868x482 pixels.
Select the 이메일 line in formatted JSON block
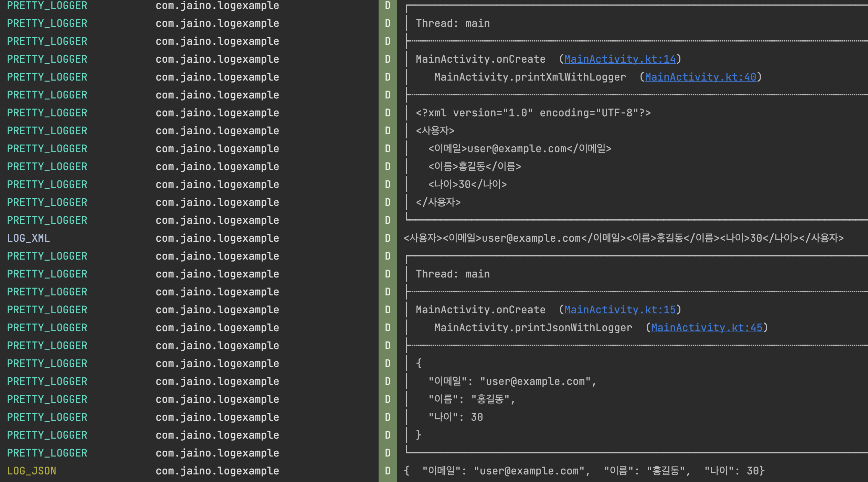click(512, 381)
